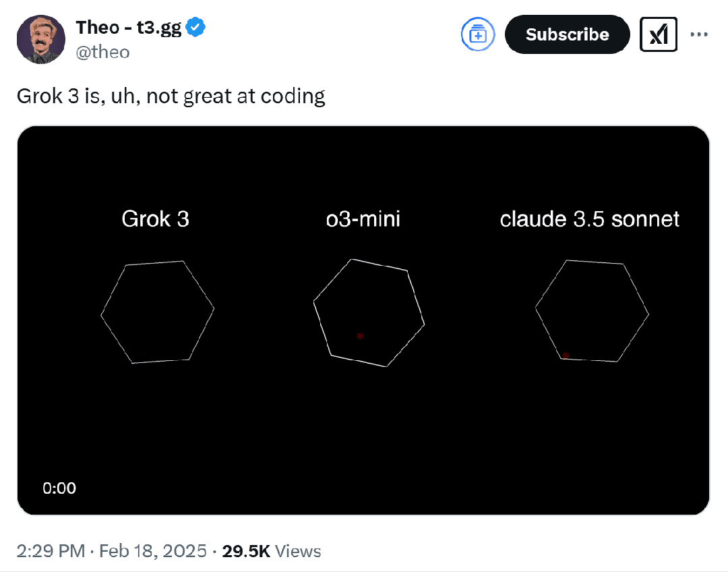Open the @theo handle link
This screenshot has width=728, height=572.
[x=102, y=51]
